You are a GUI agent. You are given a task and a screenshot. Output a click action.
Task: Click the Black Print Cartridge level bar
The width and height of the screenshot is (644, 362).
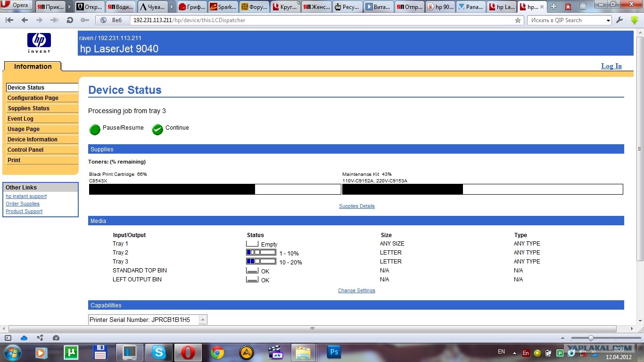[215, 189]
